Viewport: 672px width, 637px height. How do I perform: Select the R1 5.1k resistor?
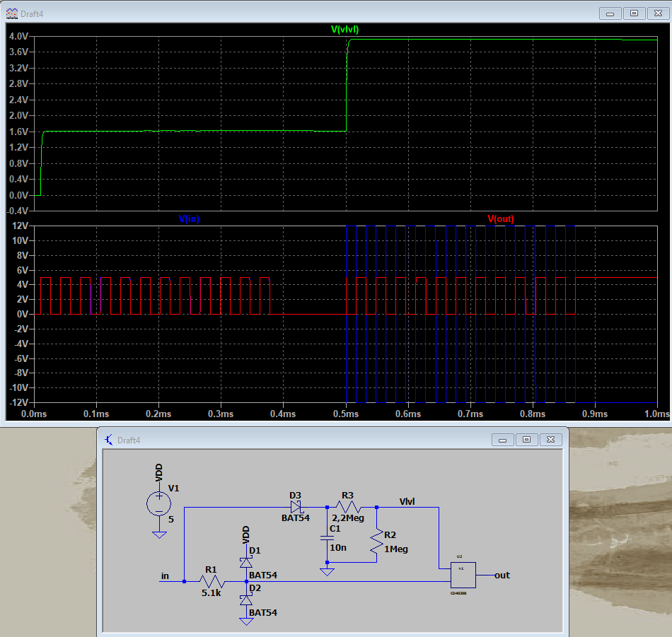pos(212,581)
